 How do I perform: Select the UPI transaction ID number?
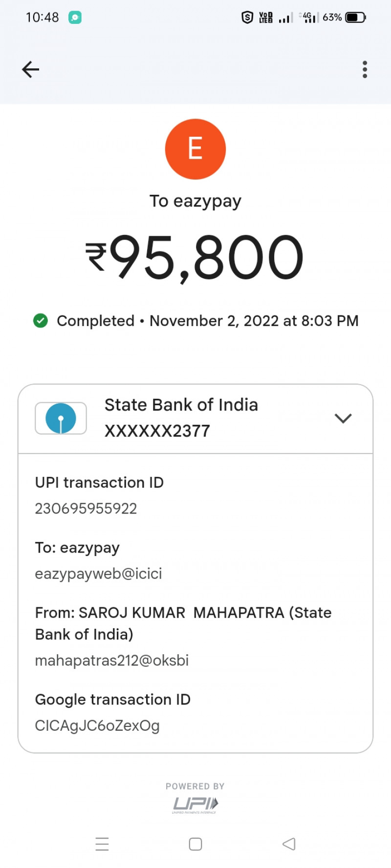(x=86, y=509)
